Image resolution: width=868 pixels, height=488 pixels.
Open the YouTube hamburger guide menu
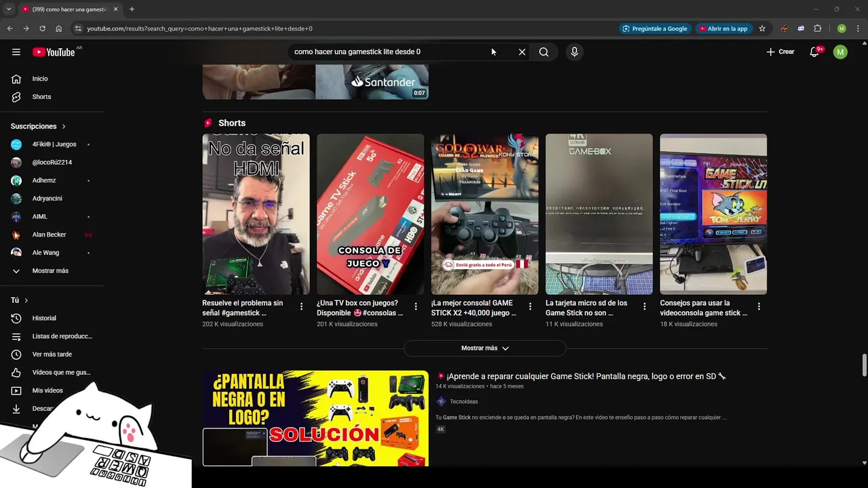[x=16, y=52]
